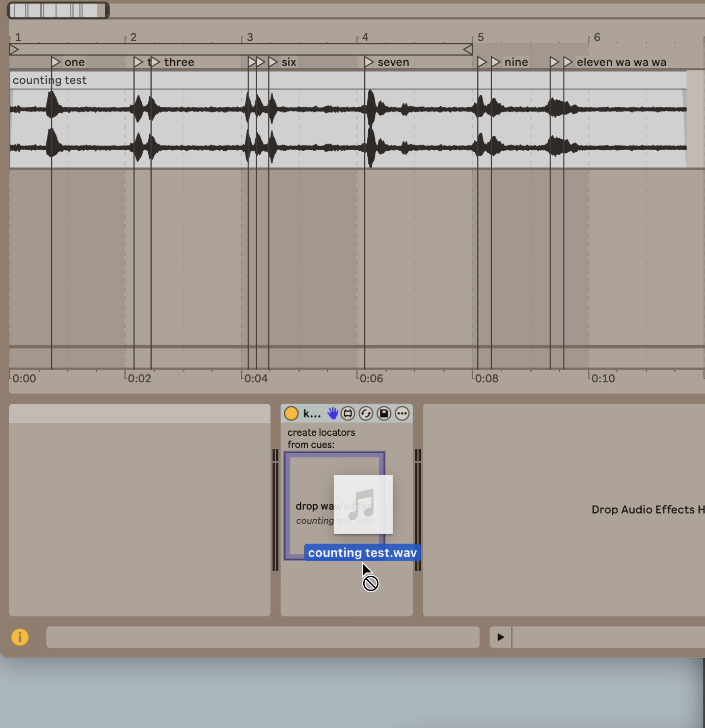
Task: Click the hot-swap preset arrows icon
Action: click(x=366, y=413)
